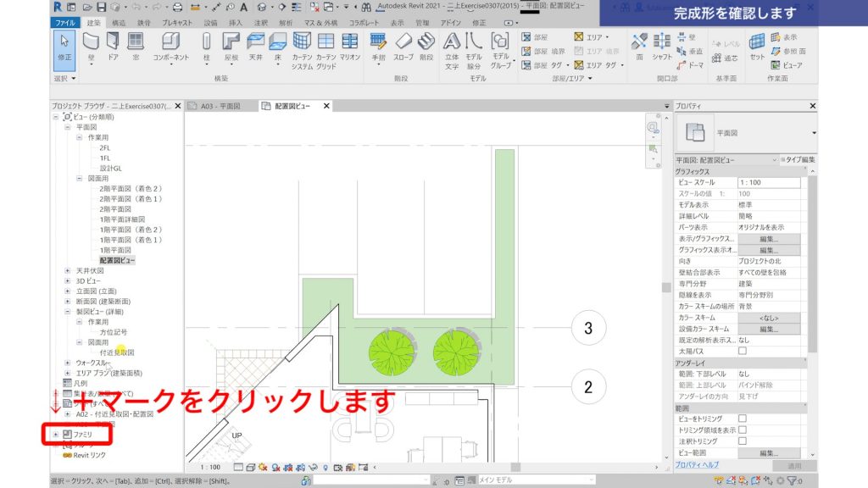
Task: Select the ドア (Door) tool
Action: click(x=113, y=47)
